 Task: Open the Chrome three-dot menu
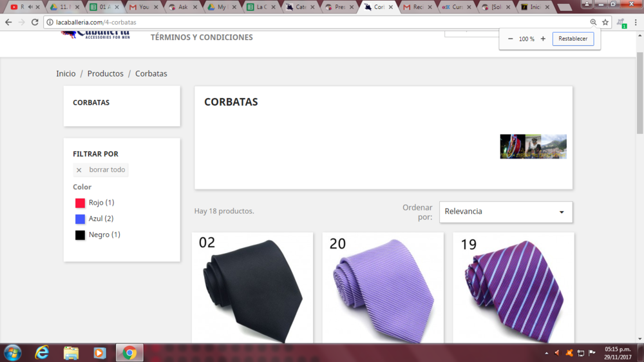coord(636,22)
